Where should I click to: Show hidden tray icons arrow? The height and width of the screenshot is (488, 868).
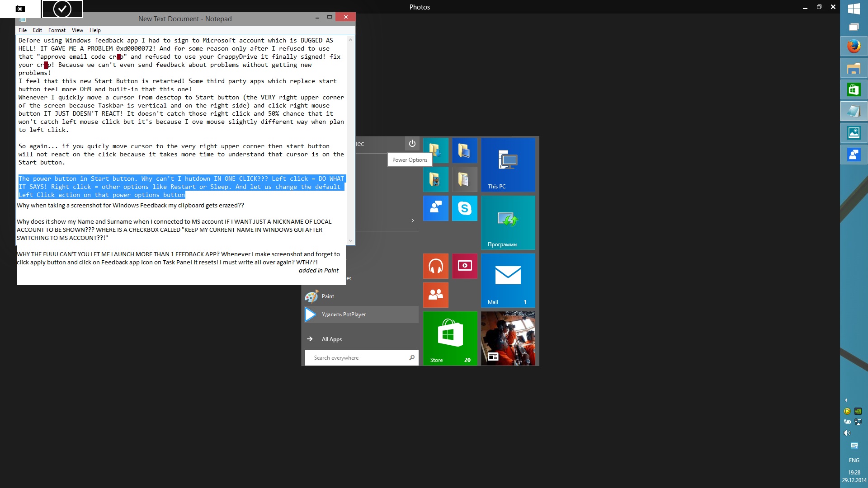(x=846, y=400)
